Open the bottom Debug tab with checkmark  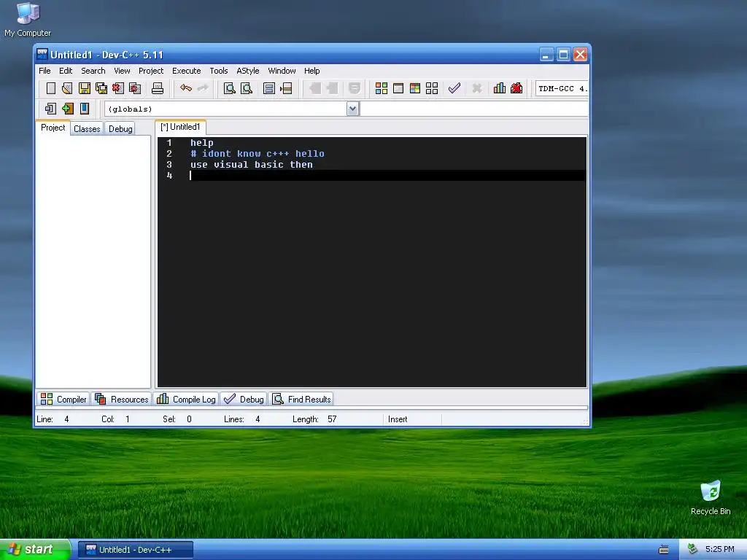click(244, 399)
